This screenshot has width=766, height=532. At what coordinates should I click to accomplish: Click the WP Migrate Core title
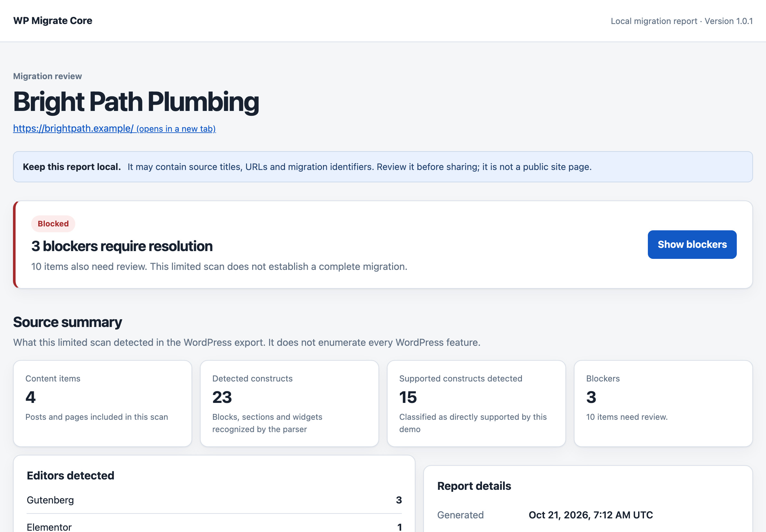[53, 21]
